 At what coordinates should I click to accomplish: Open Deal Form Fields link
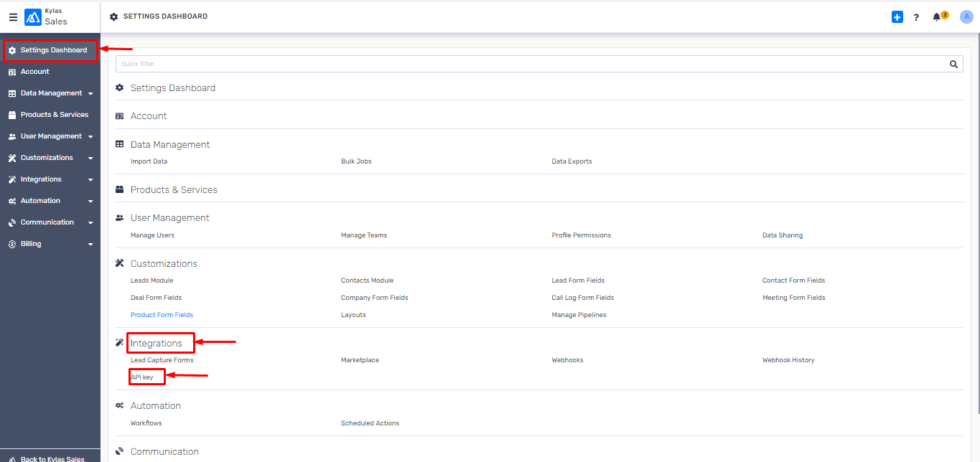(x=157, y=298)
